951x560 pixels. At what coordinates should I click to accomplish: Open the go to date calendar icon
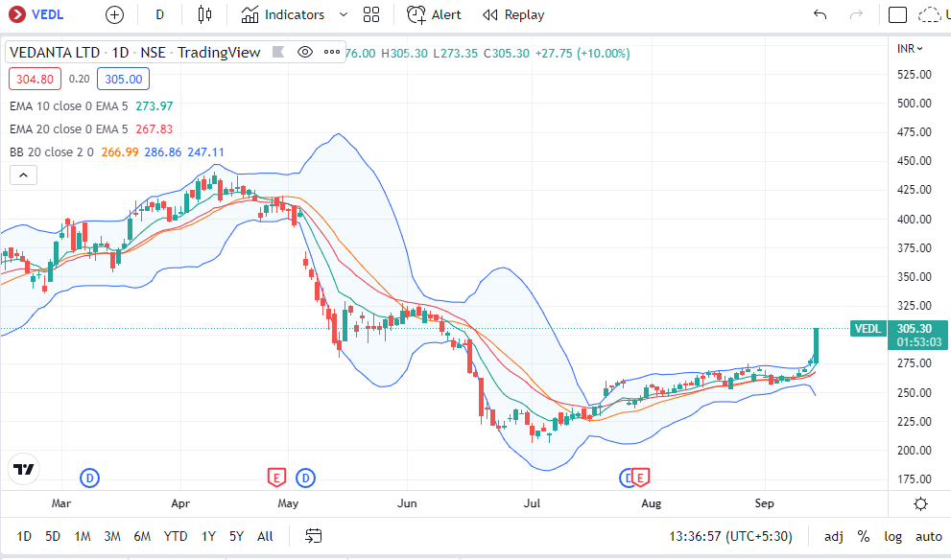point(314,536)
